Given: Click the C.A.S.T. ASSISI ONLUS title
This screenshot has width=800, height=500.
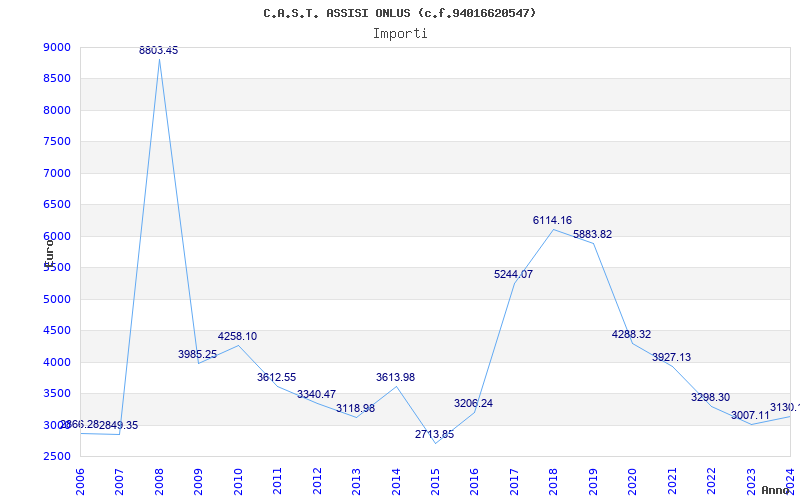Looking at the screenshot, I should point(337,13).
